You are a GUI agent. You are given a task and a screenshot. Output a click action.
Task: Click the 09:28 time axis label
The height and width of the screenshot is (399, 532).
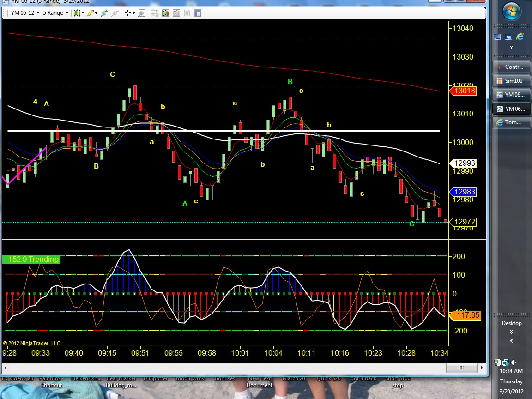click(9, 353)
